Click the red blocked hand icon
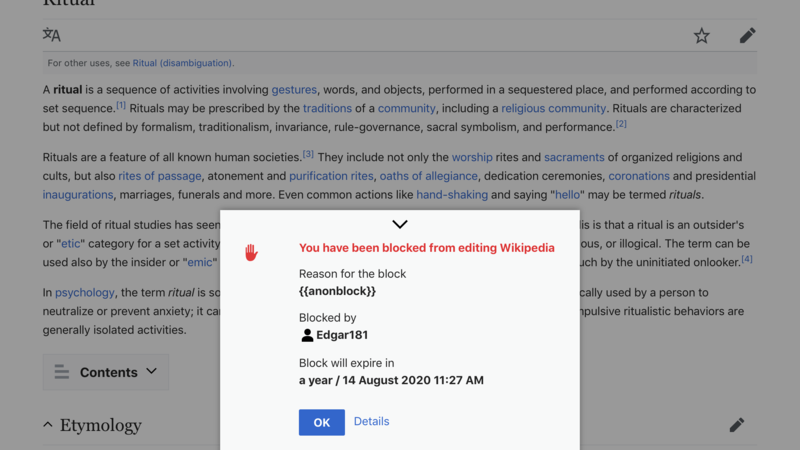Image resolution: width=800 pixels, height=450 pixels. pos(251,252)
